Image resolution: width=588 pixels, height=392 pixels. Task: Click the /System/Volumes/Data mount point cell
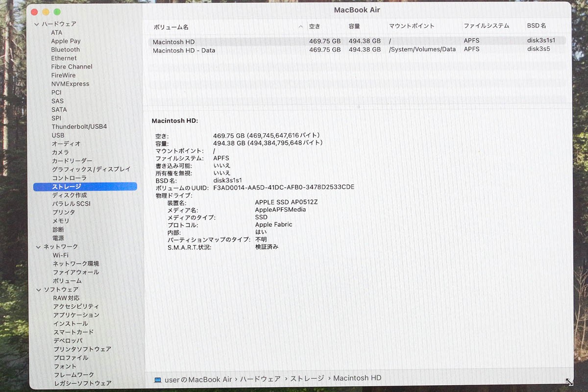click(x=422, y=49)
